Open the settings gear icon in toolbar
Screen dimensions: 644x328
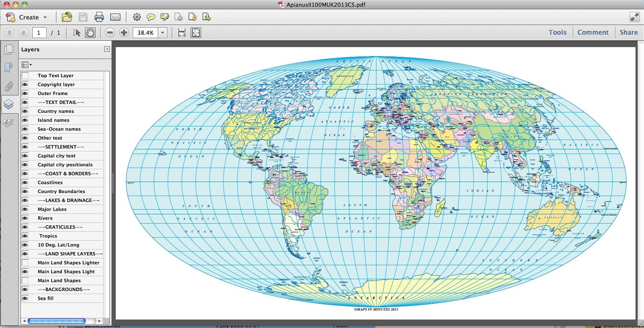[137, 17]
